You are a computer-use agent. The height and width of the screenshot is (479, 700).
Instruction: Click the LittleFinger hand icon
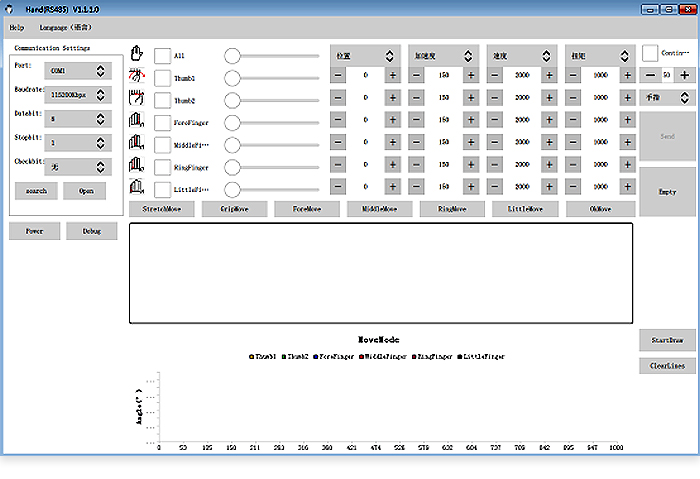[x=137, y=187]
